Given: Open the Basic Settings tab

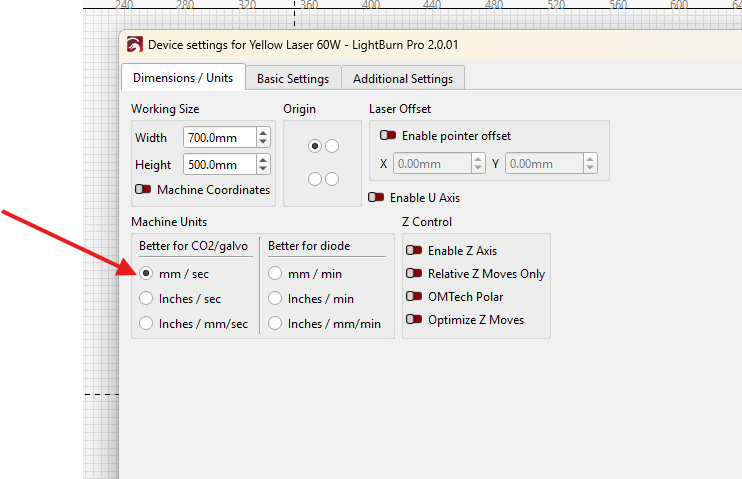Looking at the screenshot, I should (293, 79).
